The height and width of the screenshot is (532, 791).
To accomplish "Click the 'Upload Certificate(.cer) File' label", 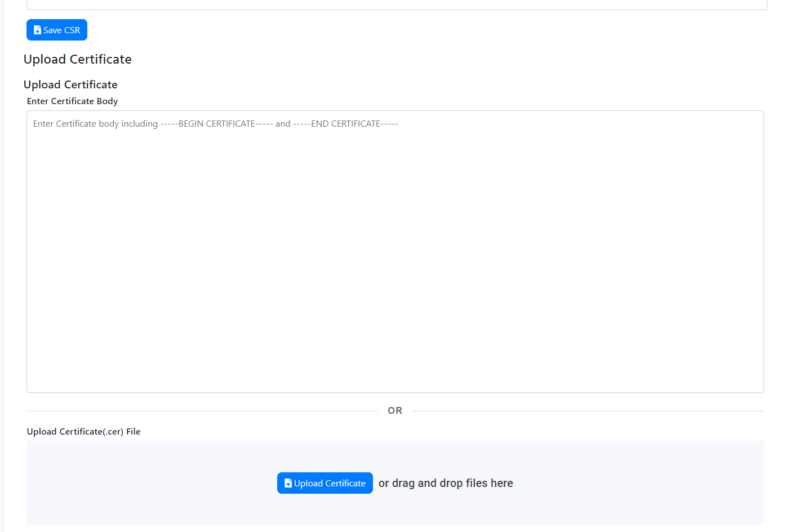I will click(83, 432).
